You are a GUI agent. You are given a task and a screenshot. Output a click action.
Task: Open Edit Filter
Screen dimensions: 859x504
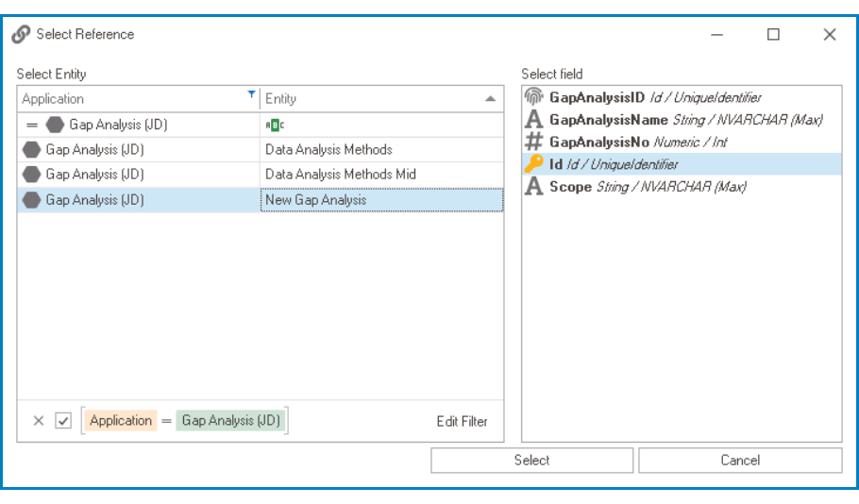pyautogui.click(x=462, y=421)
